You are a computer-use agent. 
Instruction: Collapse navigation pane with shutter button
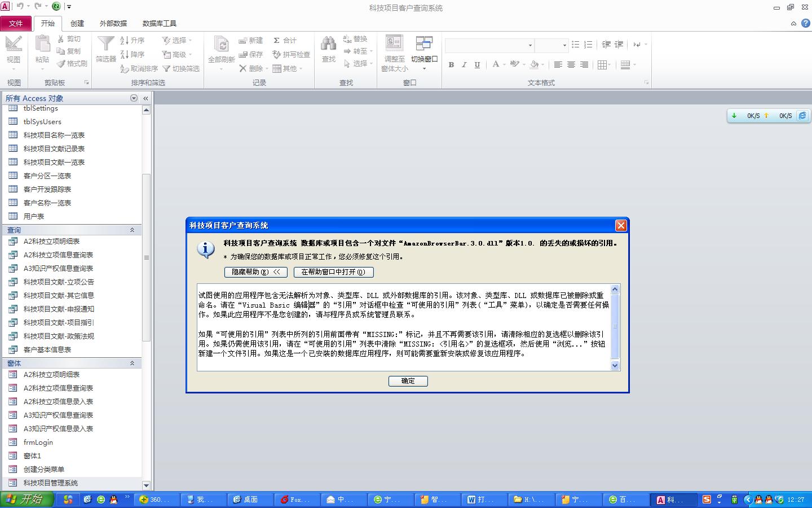click(x=145, y=98)
